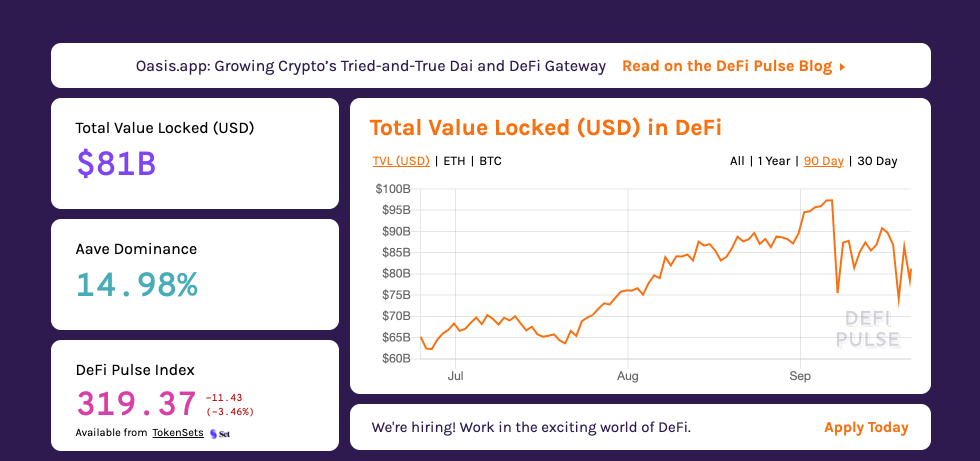The width and height of the screenshot is (980, 461).
Task: Click the Available from text
Action: tap(111, 432)
